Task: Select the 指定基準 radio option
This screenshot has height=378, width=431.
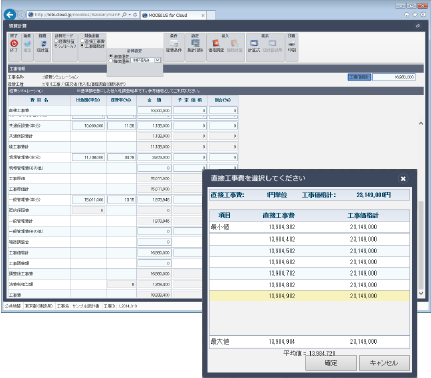Action: click(111, 61)
